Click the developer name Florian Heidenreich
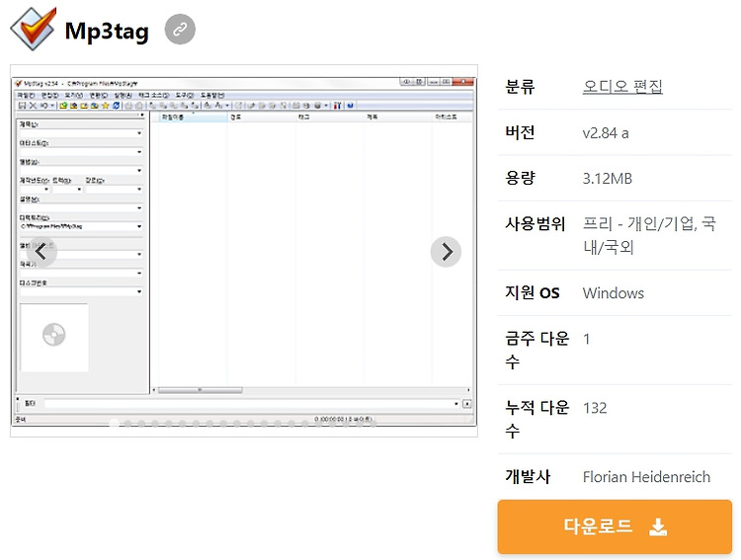This screenshot has height=560, width=741. click(x=646, y=477)
